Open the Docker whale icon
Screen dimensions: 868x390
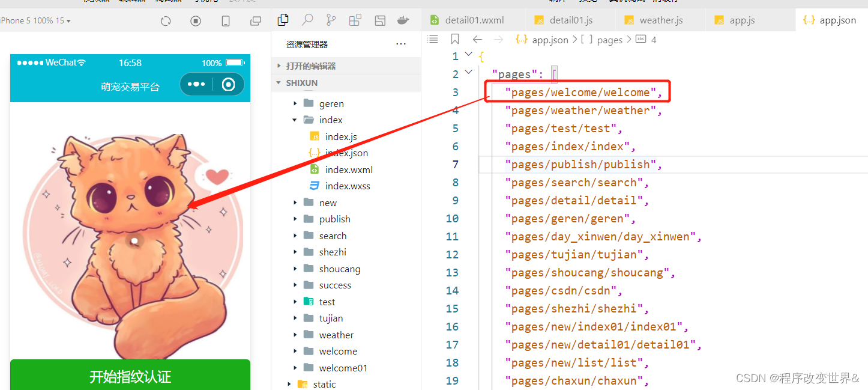tap(403, 20)
